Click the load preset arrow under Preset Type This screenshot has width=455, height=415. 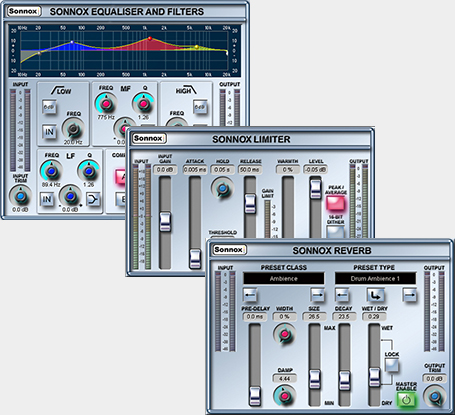coord(376,295)
